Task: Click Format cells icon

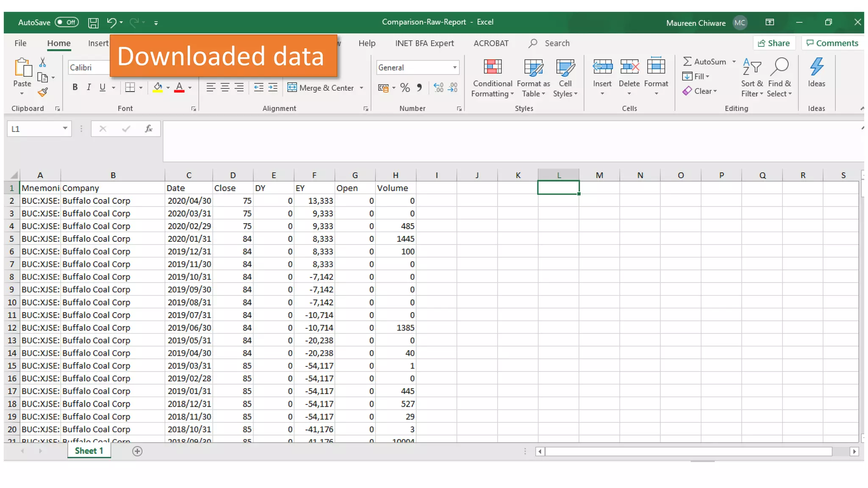Action: pos(656,66)
